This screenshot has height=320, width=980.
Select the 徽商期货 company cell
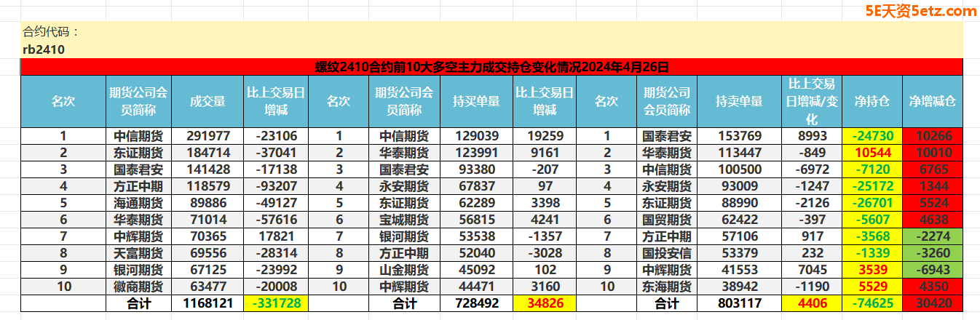pyautogui.click(x=138, y=287)
